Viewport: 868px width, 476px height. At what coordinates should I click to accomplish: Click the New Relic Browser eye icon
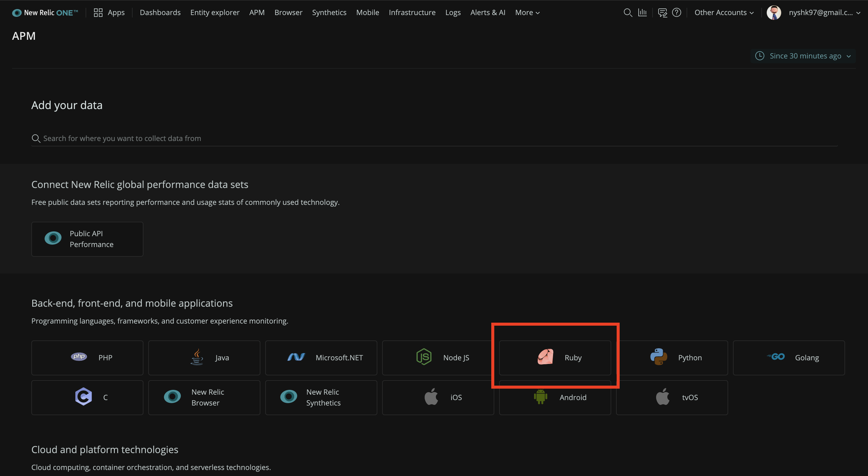(172, 397)
